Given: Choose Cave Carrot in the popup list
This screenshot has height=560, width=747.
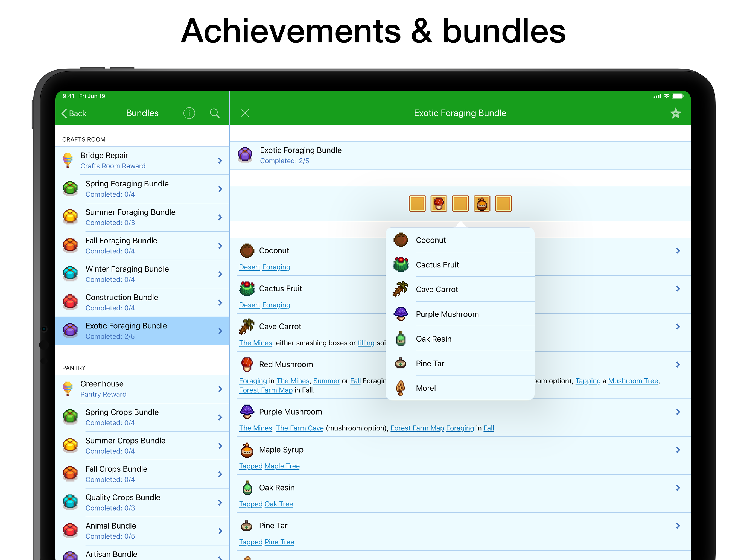Looking at the screenshot, I should point(460,290).
